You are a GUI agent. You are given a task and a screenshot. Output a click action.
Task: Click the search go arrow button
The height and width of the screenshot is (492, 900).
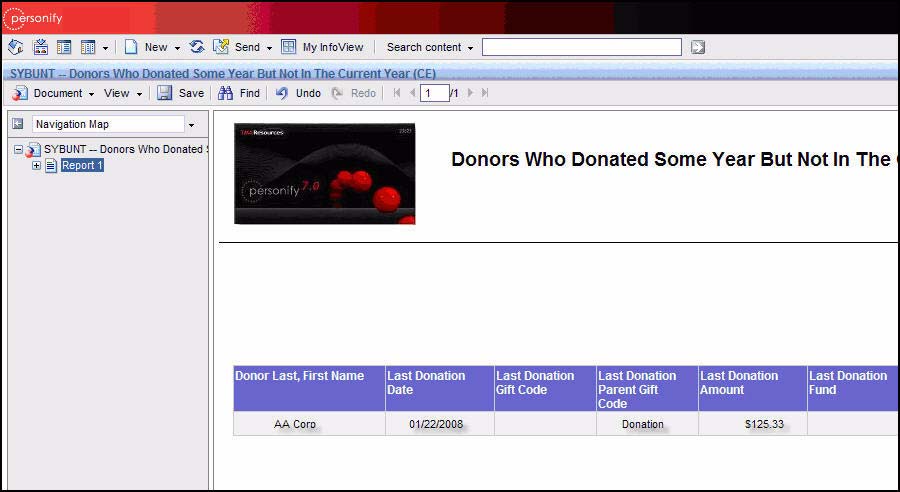[698, 47]
